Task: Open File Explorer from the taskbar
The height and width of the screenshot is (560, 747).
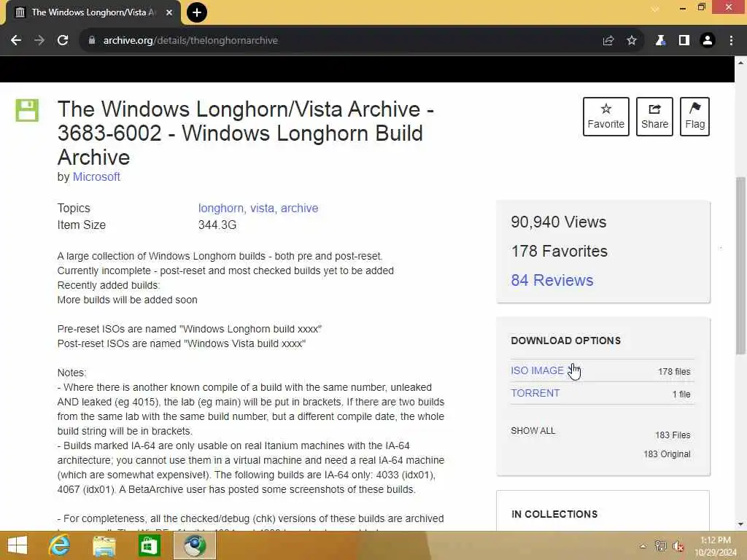Action: (104, 545)
